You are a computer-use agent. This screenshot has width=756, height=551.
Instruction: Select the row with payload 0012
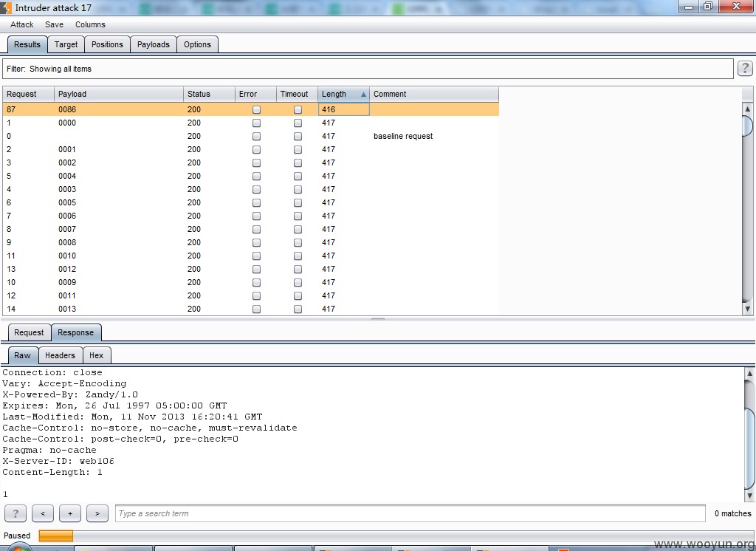pos(251,269)
